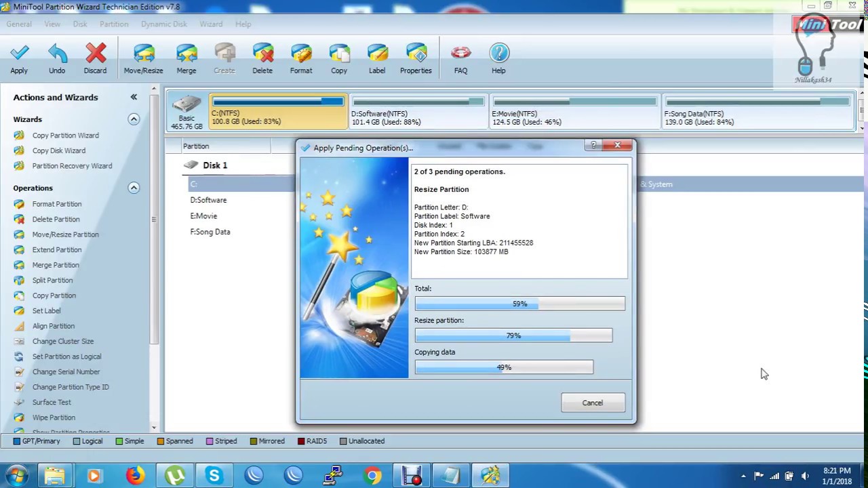Launch Partition Recovery Wizard from sidebar
Viewport: 868px width, 488px height.
click(x=73, y=166)
